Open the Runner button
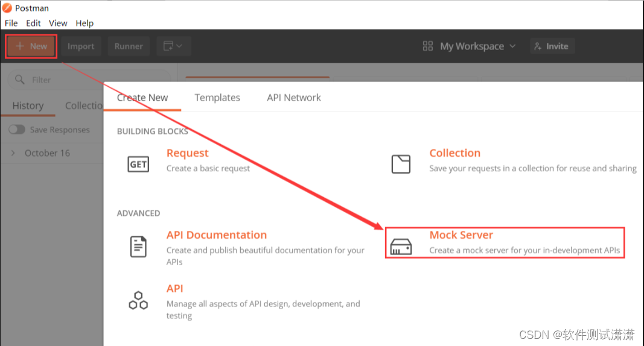The width and height of the screenshot is (644, 346). pos(129,46)
